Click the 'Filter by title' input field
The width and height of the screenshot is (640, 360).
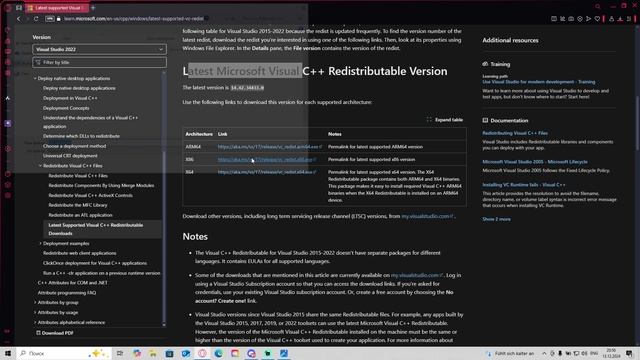tap(99, 62)
